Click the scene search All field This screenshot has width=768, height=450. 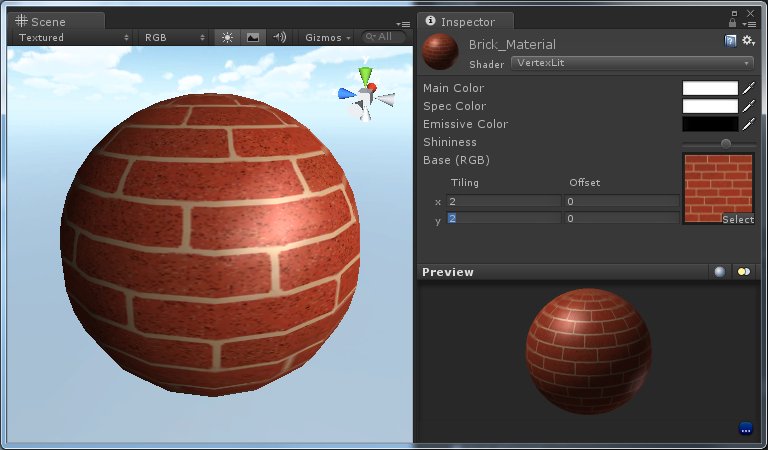click(x=384, y=37)
